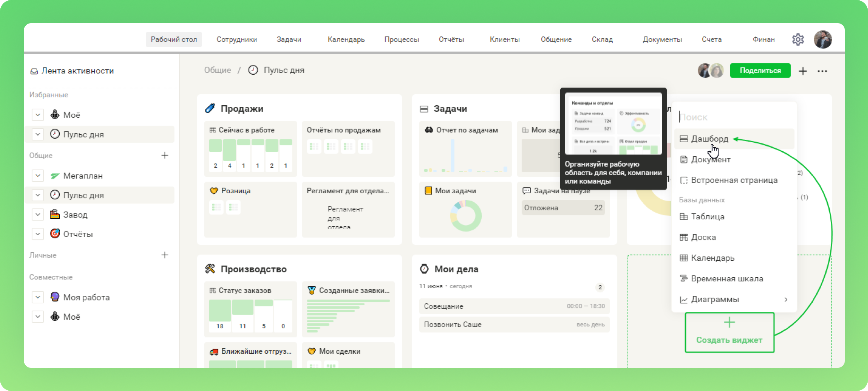
Task: Expand the Отчёты tree item
Action: coord(38,234)
